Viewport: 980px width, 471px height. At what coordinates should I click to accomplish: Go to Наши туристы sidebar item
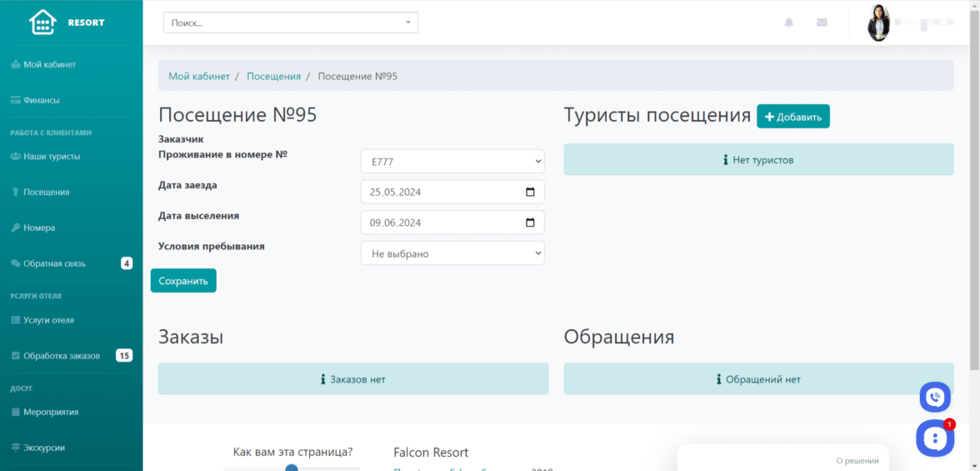(51, 156)
